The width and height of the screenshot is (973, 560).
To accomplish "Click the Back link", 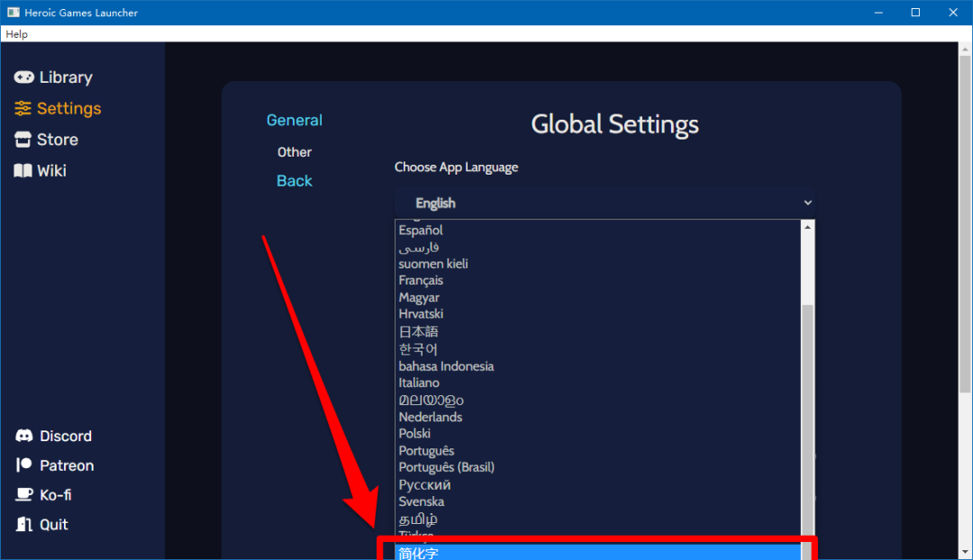I will (294, 181).
